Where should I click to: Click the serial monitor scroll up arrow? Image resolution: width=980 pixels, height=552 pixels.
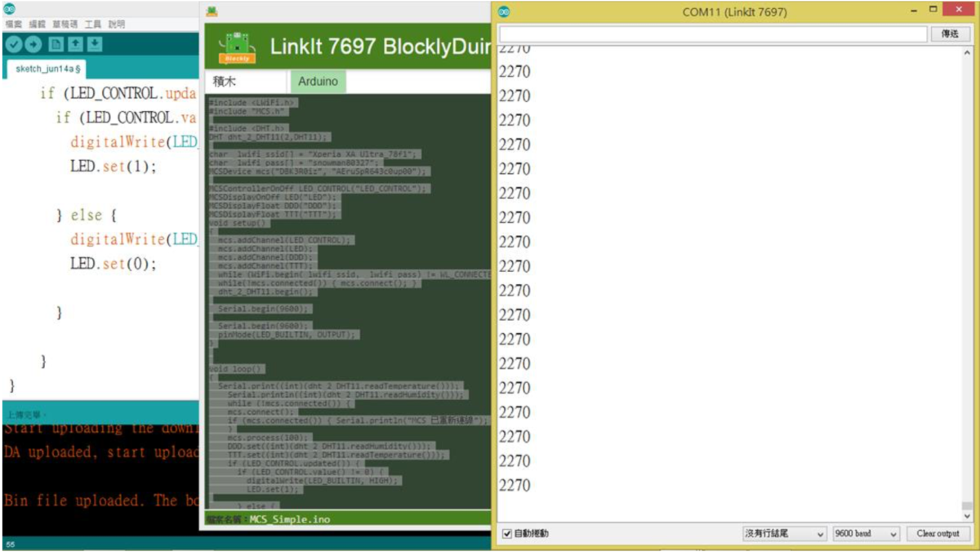tap(967, 54)
